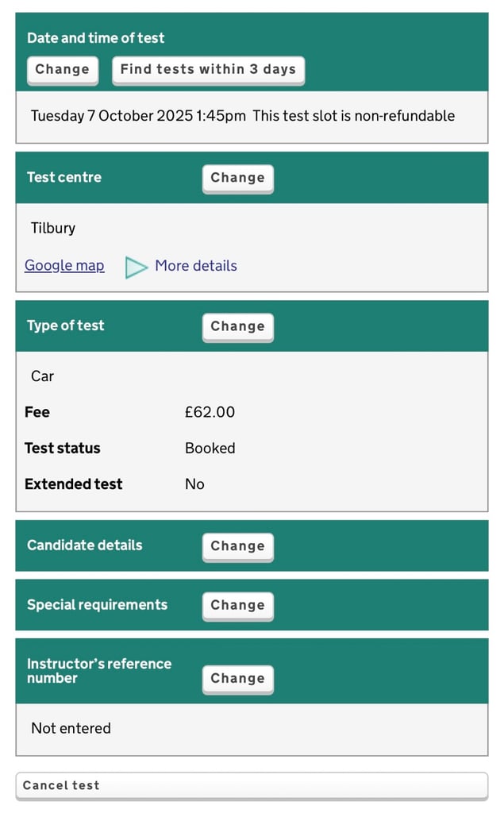Change the type of test
Screen dimensions: 504x813
click(237, 326)
